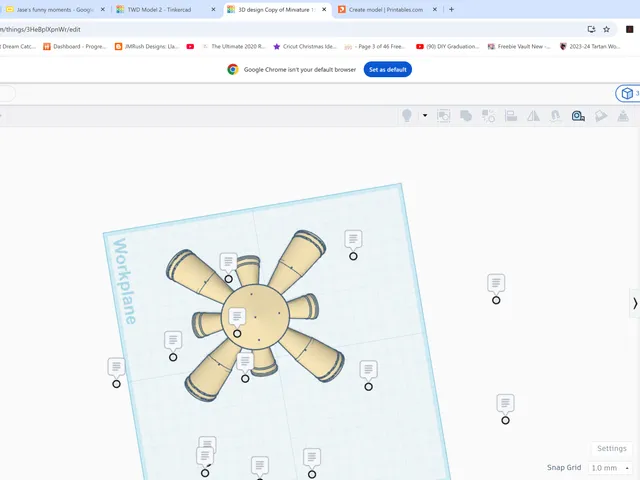Screen dimensions: 640x480
Task: Click Set as default button
Action: pos(387,69)
